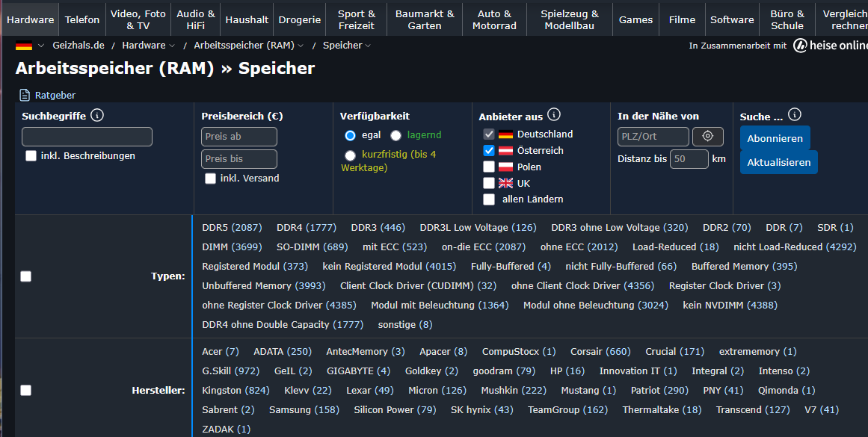This screenshot has height=437, width=868.
Task: Select kurzfristig availability radio button
Action: (350, 155)
